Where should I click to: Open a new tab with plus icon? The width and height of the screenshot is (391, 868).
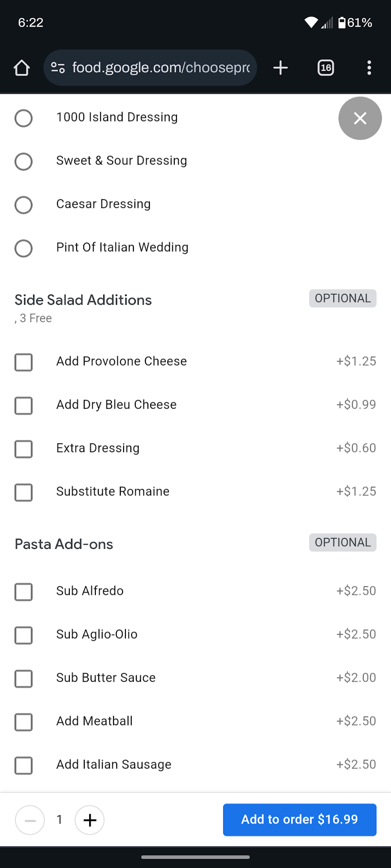click(x=281, y=68)
